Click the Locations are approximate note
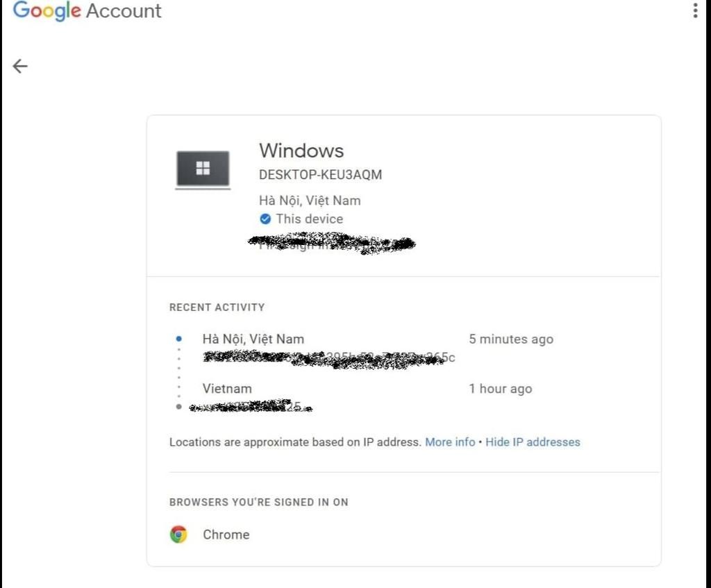 click(296, 442)
